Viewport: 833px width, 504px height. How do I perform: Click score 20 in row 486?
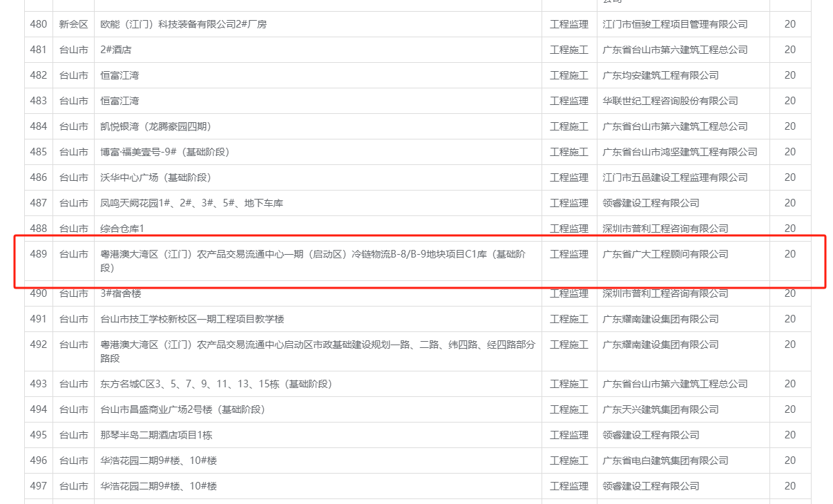click(x=790, y=177)
